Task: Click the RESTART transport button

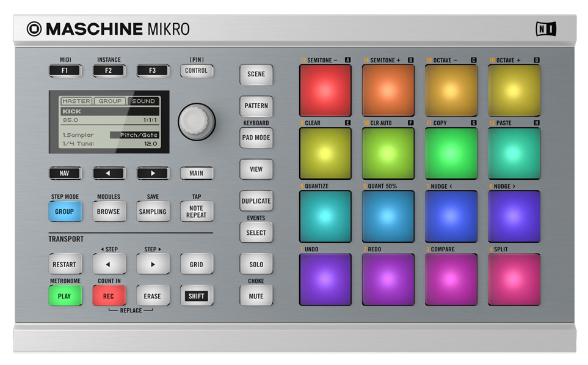Action: click(x=65, y=264)
